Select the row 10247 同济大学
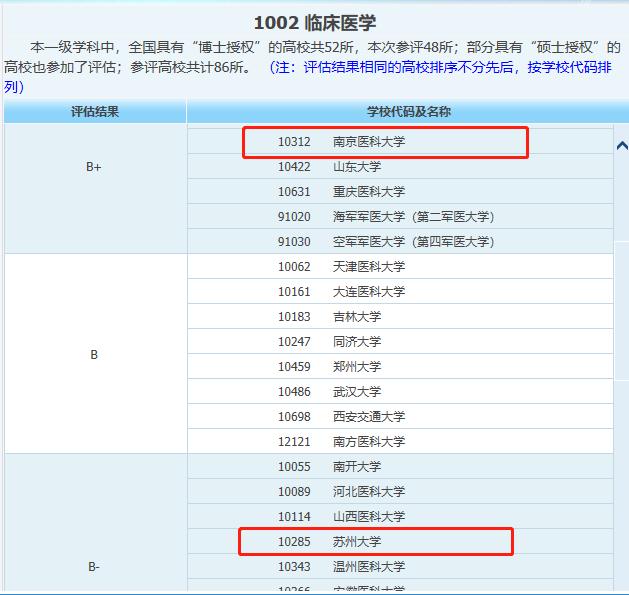 click(400, 341)
